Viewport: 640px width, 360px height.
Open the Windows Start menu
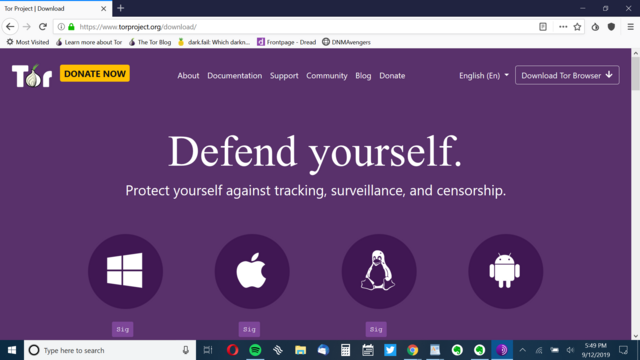12,350
